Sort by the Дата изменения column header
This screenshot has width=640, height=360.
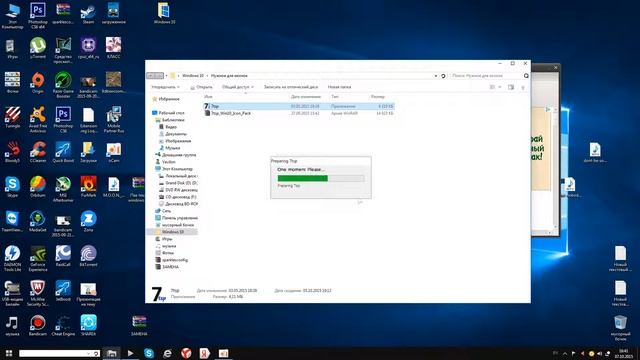(x=309, y=97)
